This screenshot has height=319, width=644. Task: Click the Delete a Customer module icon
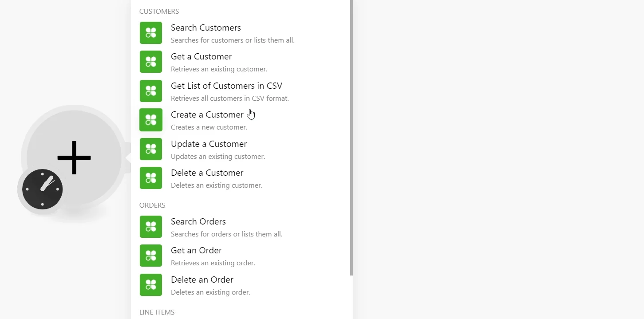point(151,178)
